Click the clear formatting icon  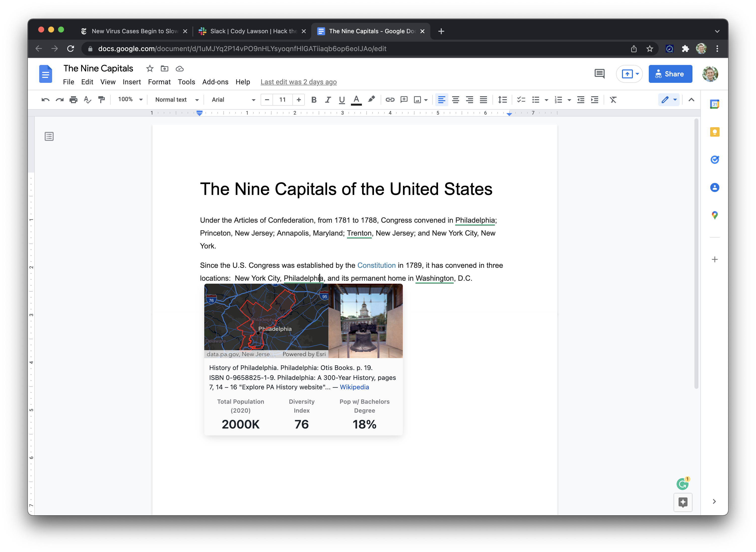click(613, 100)
